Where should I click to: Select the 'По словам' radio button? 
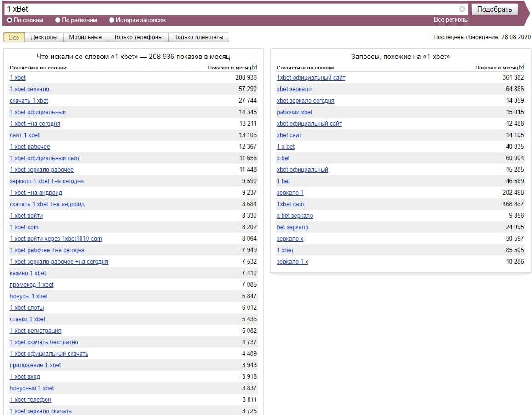10,20
